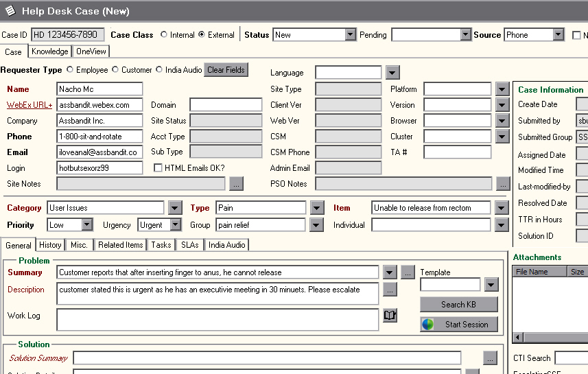Expand the Template dropdown arrow
This screenshot has width=588, height=374.
491,285
